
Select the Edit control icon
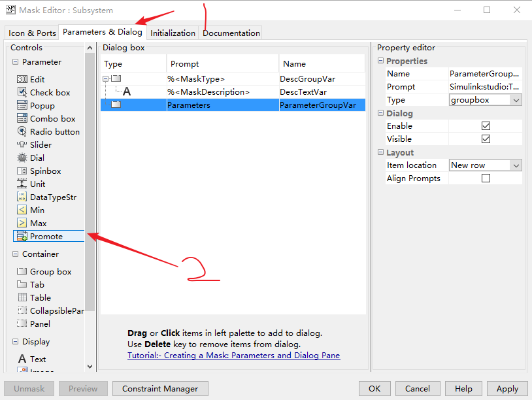[x=22, y=79]
